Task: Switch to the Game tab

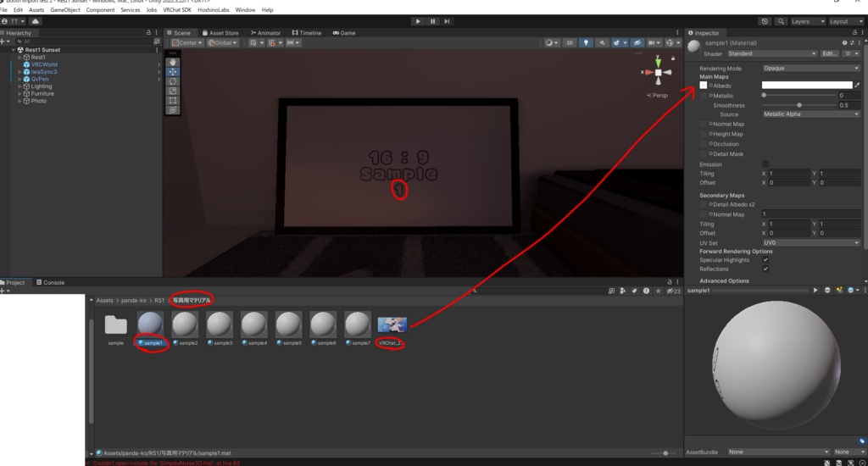Action: (344, 33)
